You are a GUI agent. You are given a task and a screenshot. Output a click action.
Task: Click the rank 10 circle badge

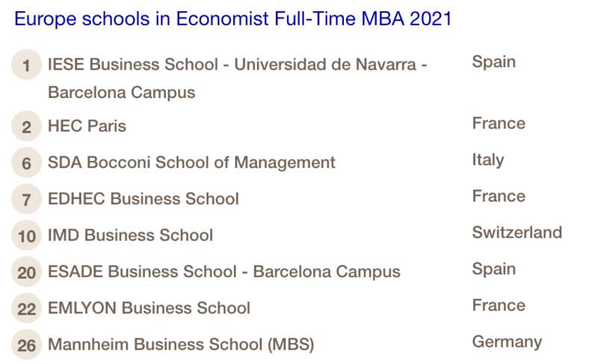click(x=26, y=235)
